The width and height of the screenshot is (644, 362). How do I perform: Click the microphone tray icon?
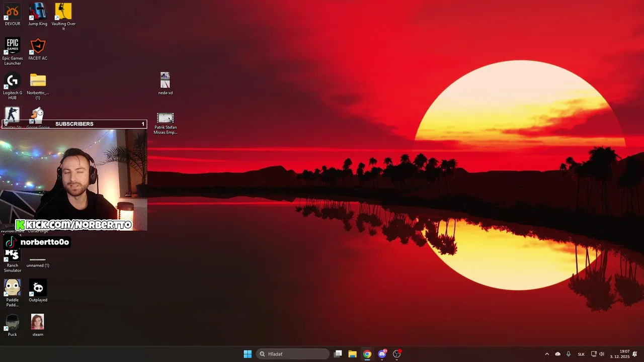(x=569, y=354)
